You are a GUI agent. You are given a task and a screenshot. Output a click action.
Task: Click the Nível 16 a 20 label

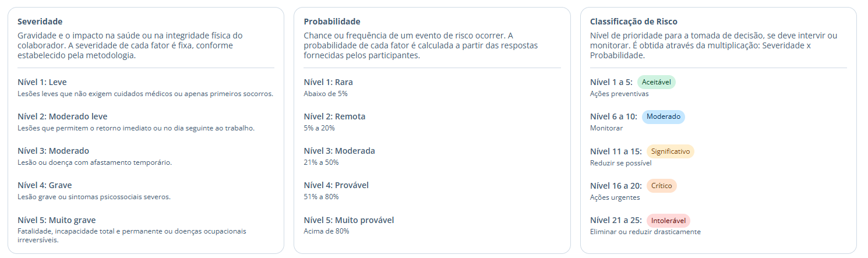pyautogui.click(x=616, y=186)
